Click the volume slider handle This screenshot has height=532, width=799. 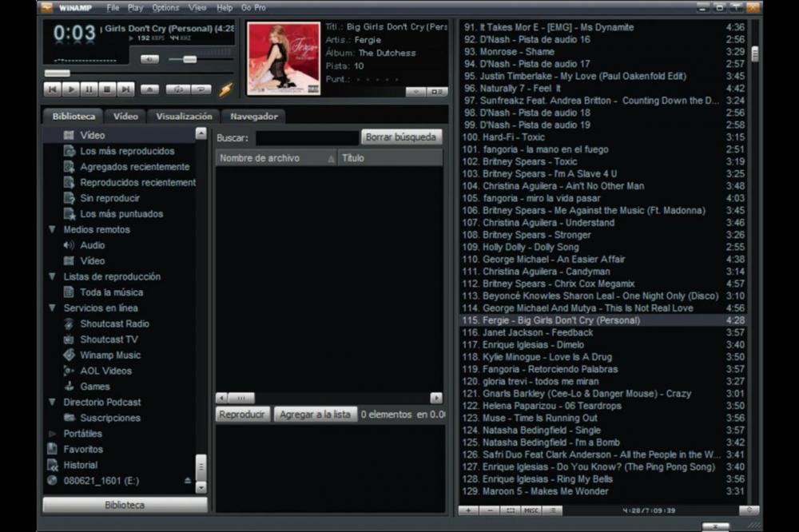point(189,59)
